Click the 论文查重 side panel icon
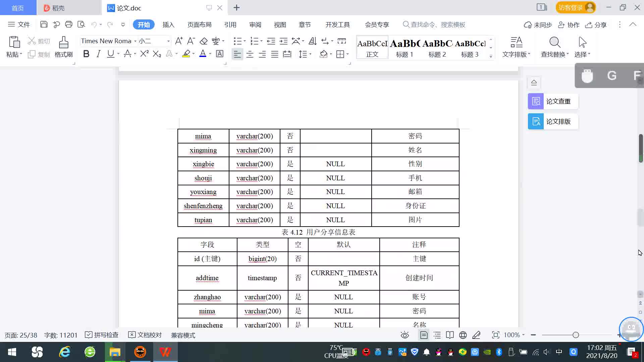This screenshot has width=644, height=362. point(536,101)
